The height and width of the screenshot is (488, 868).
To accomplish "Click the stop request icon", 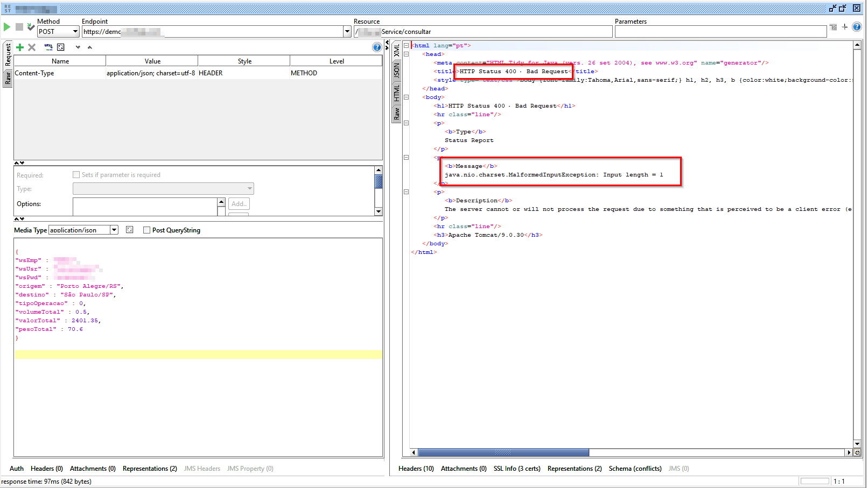I will (x=19, y=27).
